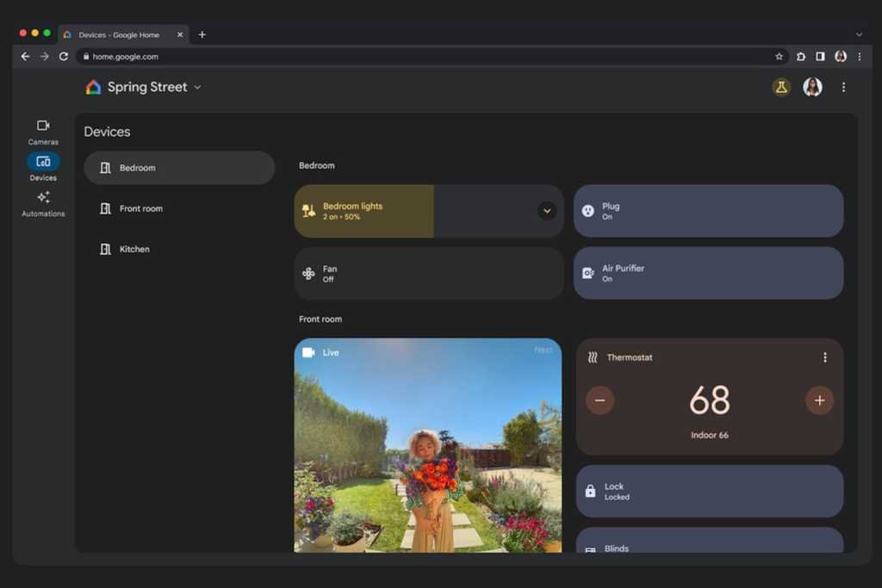Reload the page in browser

(64, 57)
